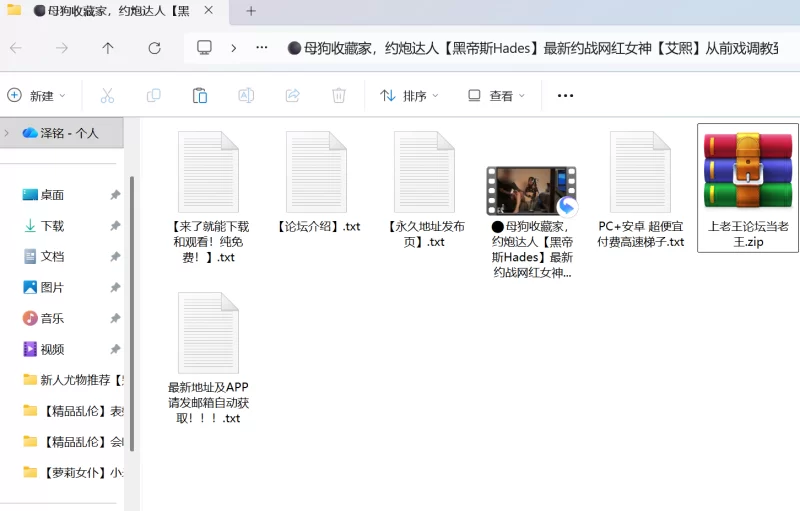Open a new tab with plus button
Screen dimensions: 800x511
tap(251, 11)
